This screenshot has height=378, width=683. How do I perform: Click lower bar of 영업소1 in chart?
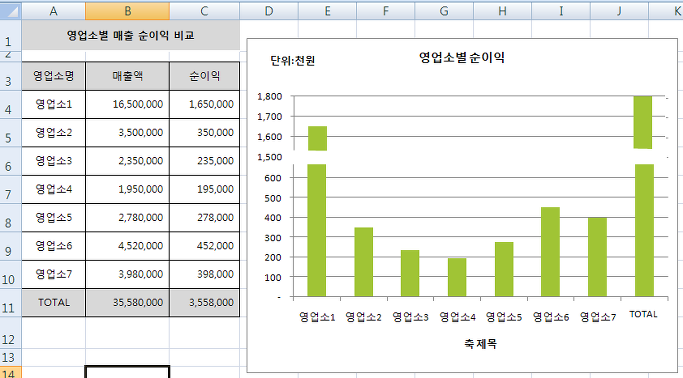coord(317,230)
